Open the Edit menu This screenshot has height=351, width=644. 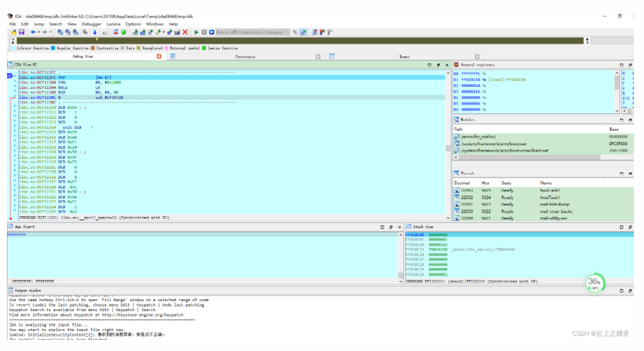click(x=25, y=25)
